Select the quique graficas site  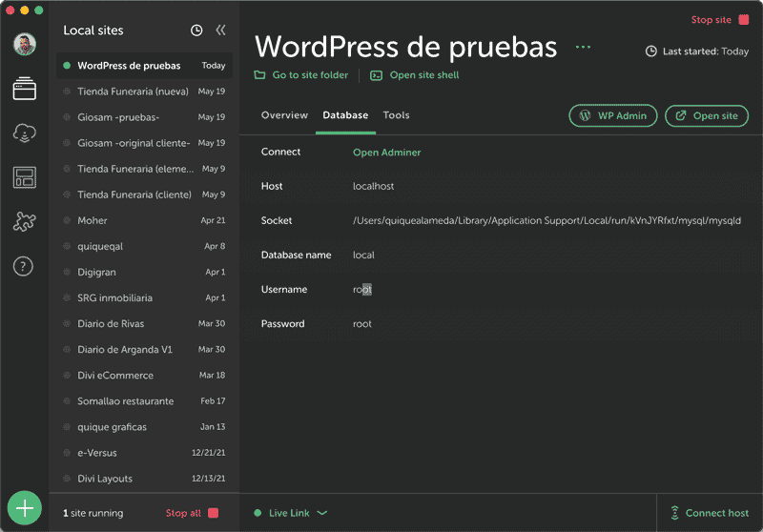click(145, 426)
